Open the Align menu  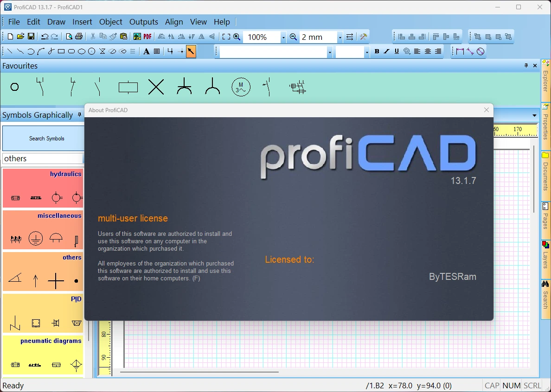click(x=174, y=22)
